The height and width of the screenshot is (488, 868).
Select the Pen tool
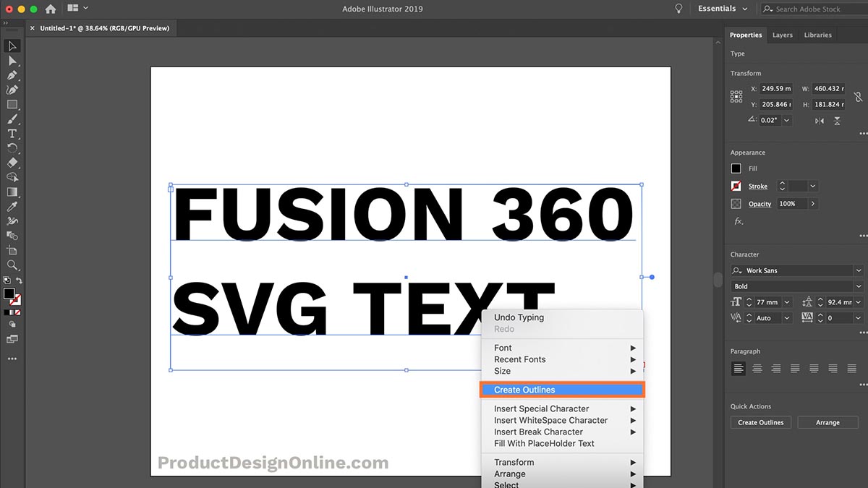12,75
